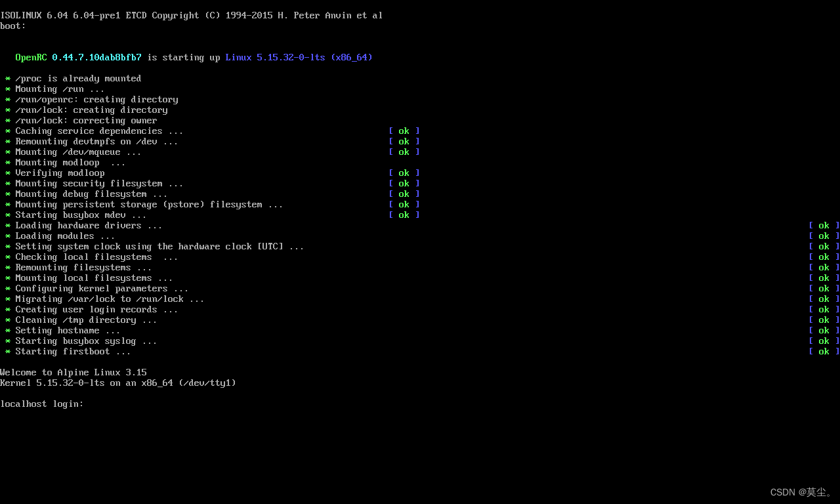Click 'Checking local filesystems ...' line
This screenshot has width=840, height=504.
[x=92, y=257]
